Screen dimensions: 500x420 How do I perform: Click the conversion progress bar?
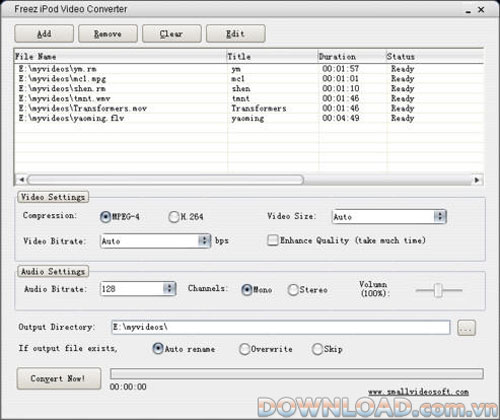(x=297, y=374)
